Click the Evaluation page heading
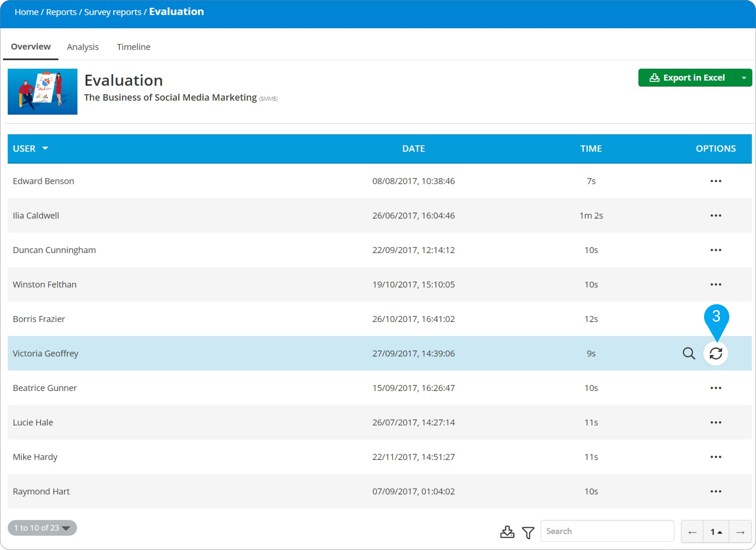The width and height of the screenshot is (756, 550). pos(123,80)
